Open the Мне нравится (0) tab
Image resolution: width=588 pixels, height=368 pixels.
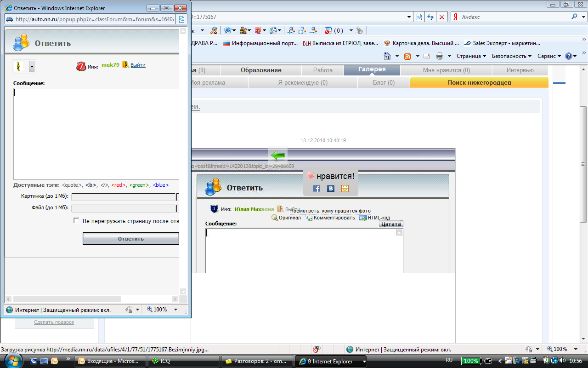point(446,70)
